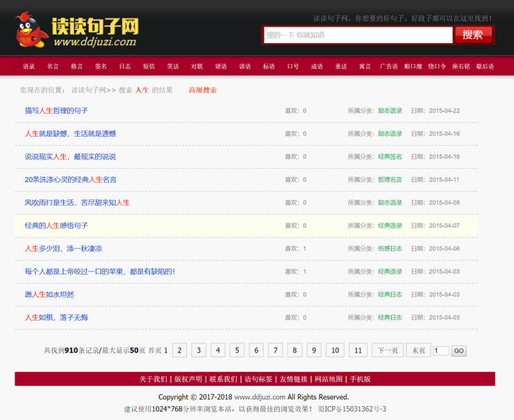
Task: Click the page number input field
Action: tap(440, 351)
